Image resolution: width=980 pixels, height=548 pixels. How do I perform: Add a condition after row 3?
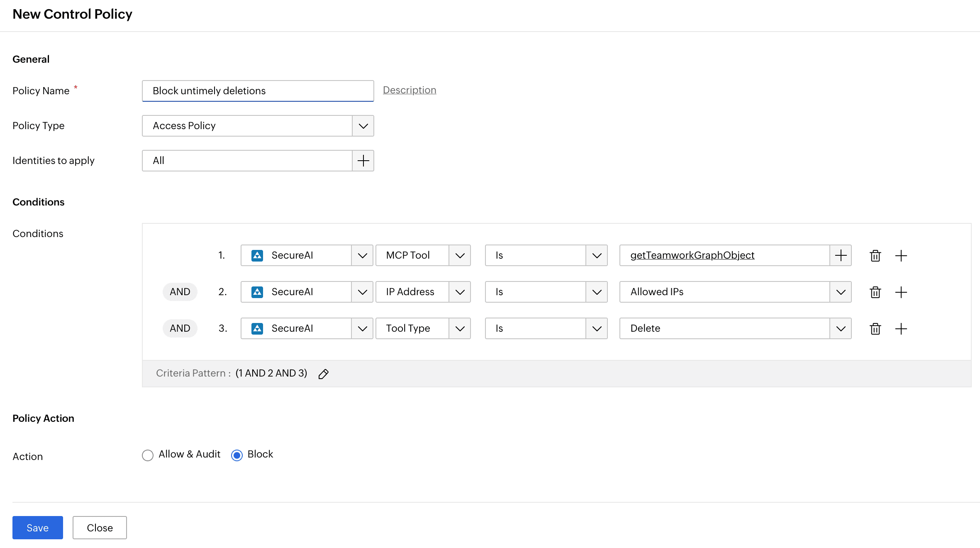[901, 328]
